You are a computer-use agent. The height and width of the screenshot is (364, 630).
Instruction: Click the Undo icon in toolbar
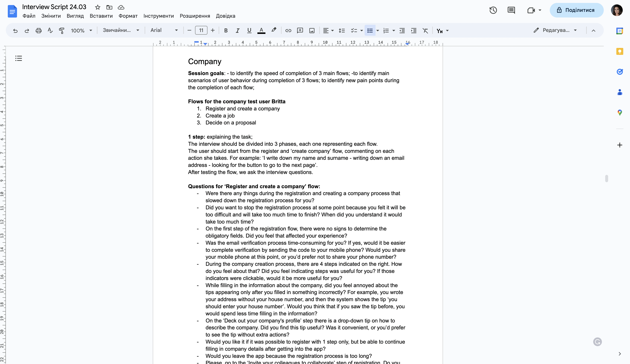click(15, 30)
